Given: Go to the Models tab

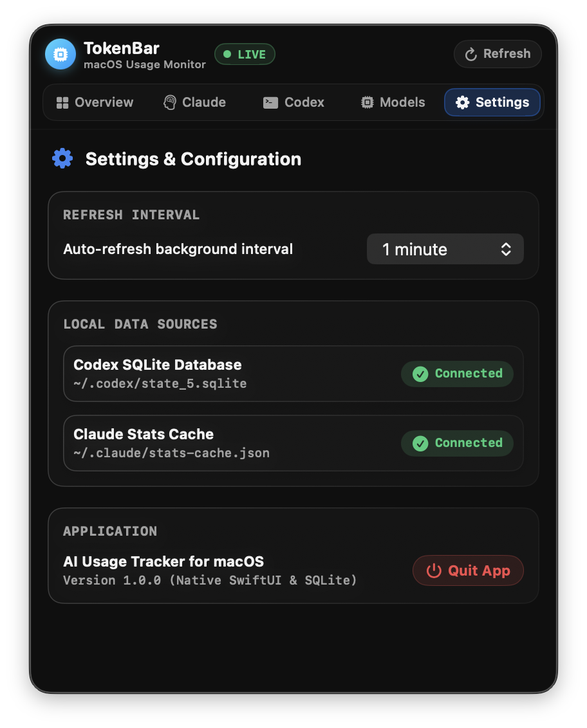Looking at the screenshot, I should 393,103.
